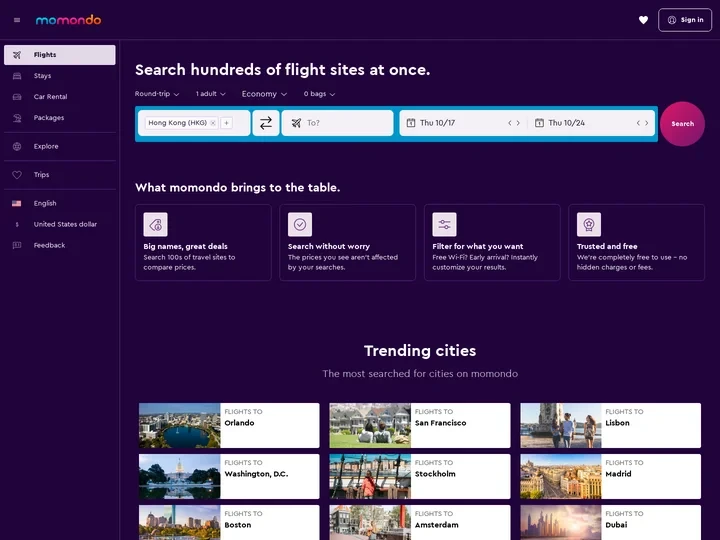Open Flights to Washington, D.C. card

(229, 476)
